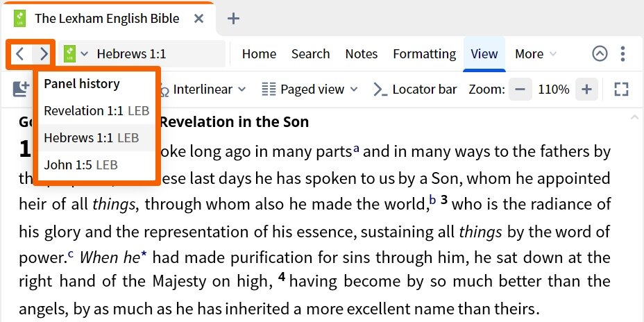The image size is (644, 322).
Task: Click the add-panel icon left of Panel history
Action: 22,89
